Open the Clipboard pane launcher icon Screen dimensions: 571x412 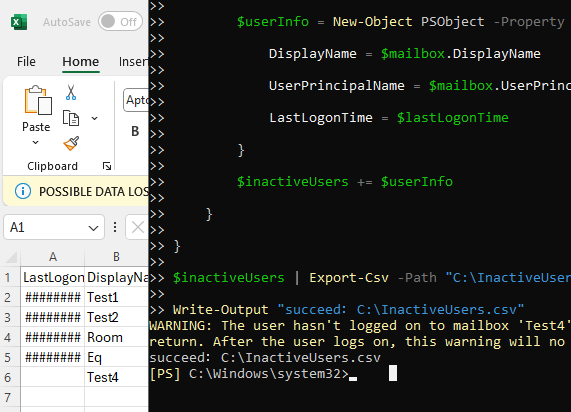107,166
